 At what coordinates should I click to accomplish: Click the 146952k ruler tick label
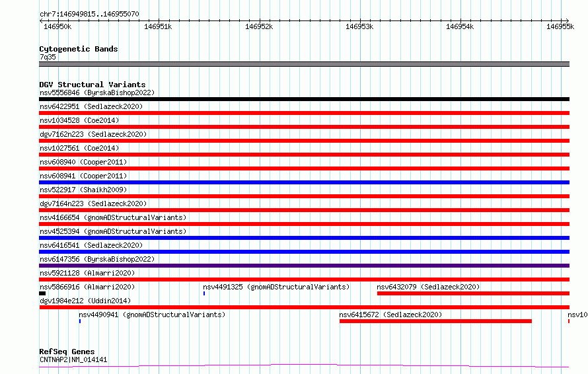259,26
